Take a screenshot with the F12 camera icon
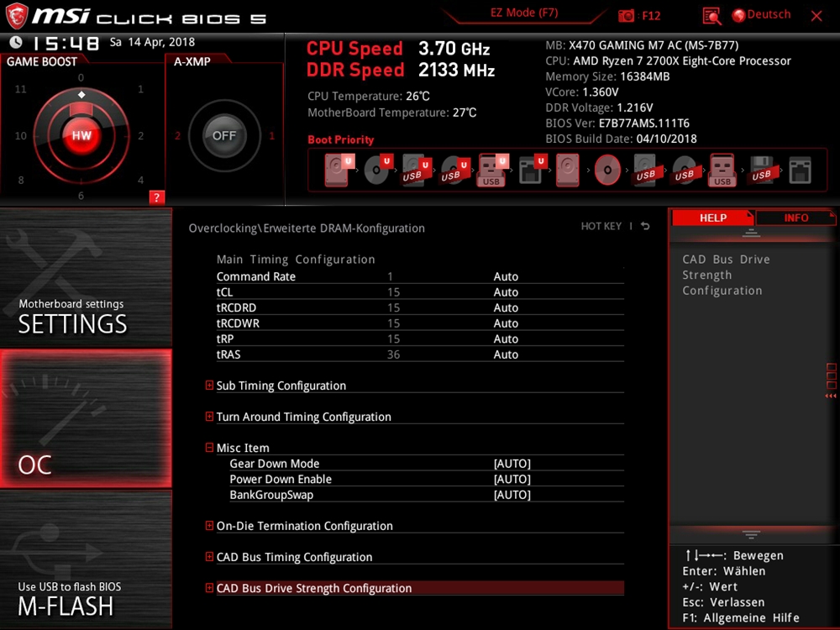The width and height of the screenshot is (840, 630). tap(626, 15)
